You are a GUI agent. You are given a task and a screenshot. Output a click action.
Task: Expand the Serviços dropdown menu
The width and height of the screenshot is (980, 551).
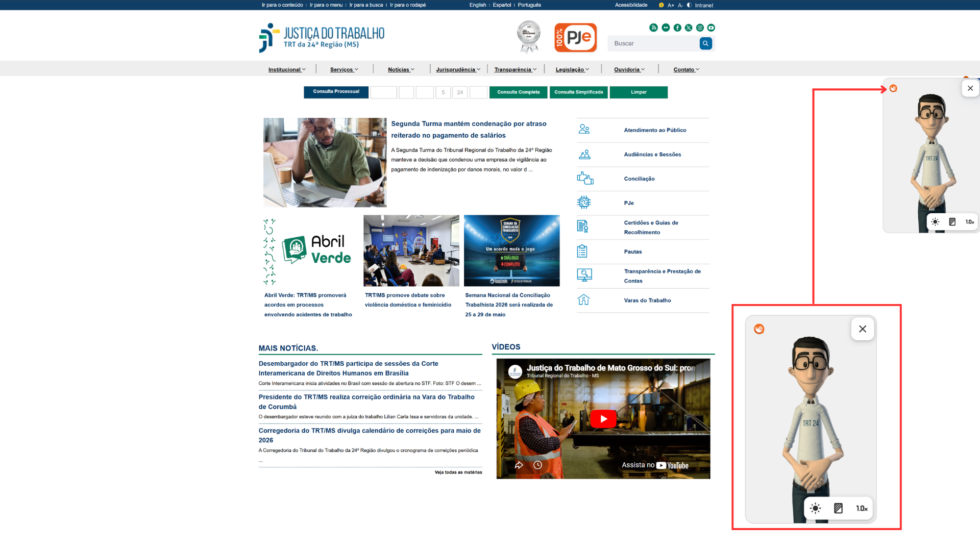pyautogui.click(x=344, y=69)
